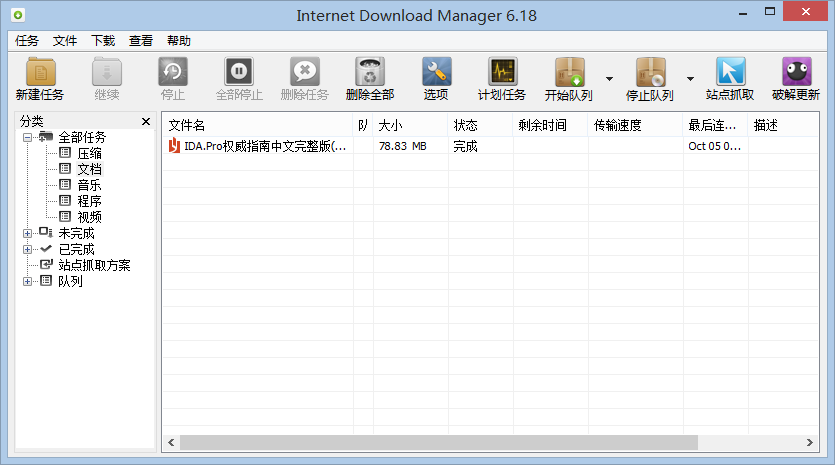
Task: Open the 帮助 menu
Action: 179,41
